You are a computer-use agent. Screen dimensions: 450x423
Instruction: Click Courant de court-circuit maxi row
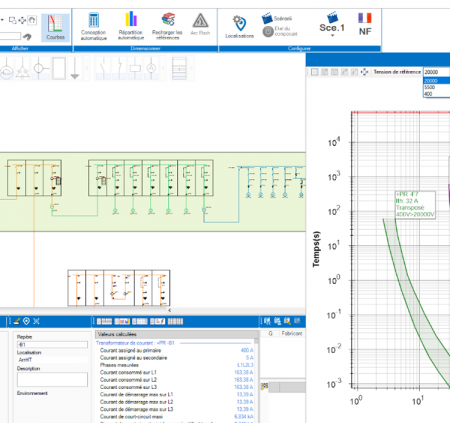click(x=176, y=417)
